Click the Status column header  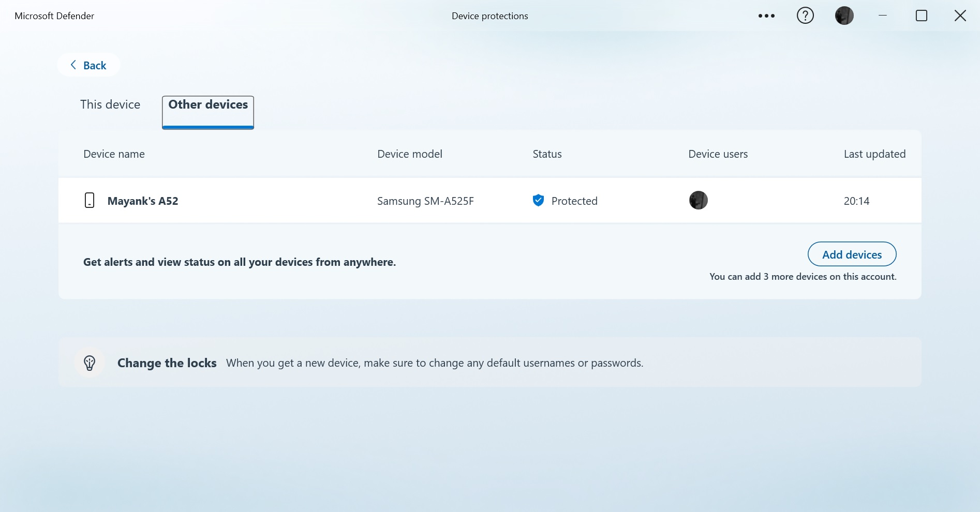coord(547,154)
